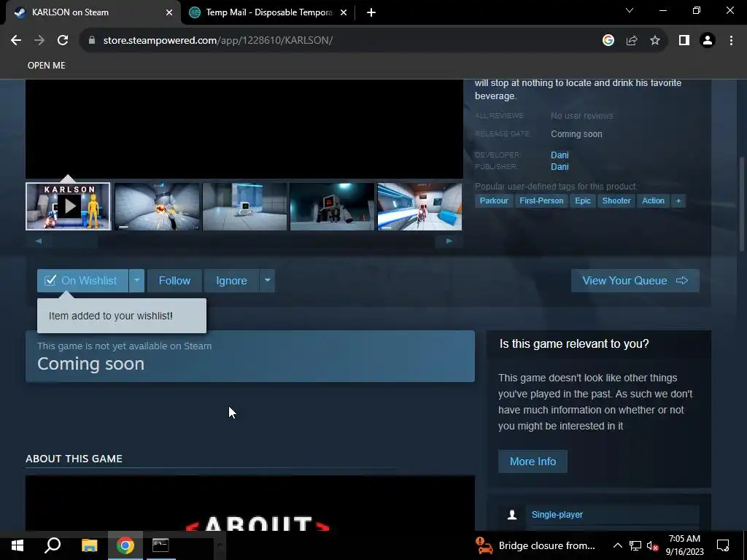Click the single-player person icon
This screenshot has height=560, width=747.
[x=512, y=514]
